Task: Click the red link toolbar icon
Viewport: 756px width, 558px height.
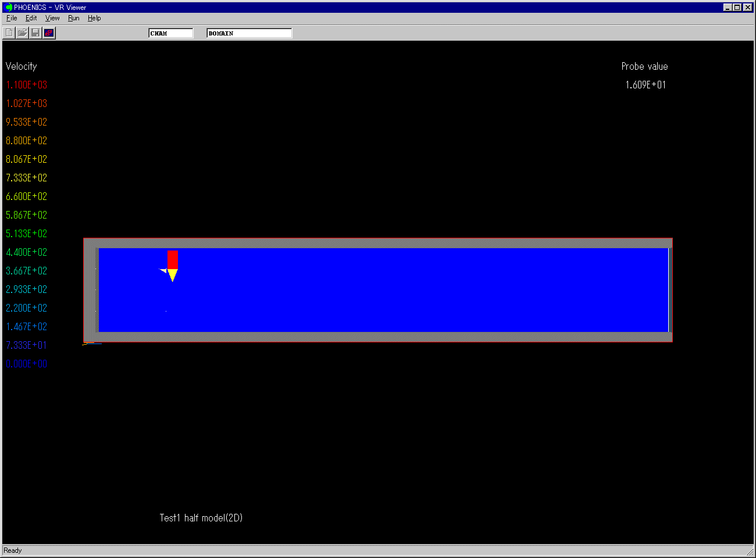Action: coord(49,33)
